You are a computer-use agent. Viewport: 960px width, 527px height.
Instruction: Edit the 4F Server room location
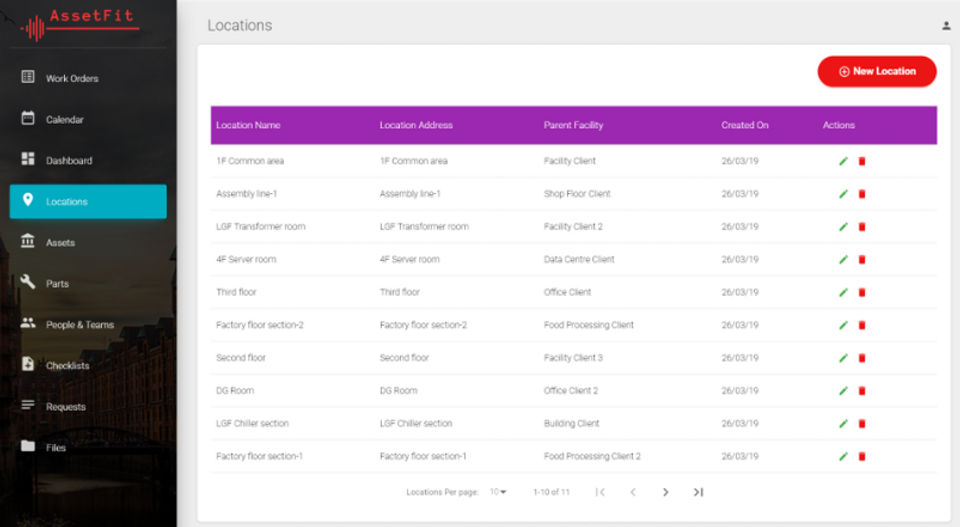(x=843, y=260)
